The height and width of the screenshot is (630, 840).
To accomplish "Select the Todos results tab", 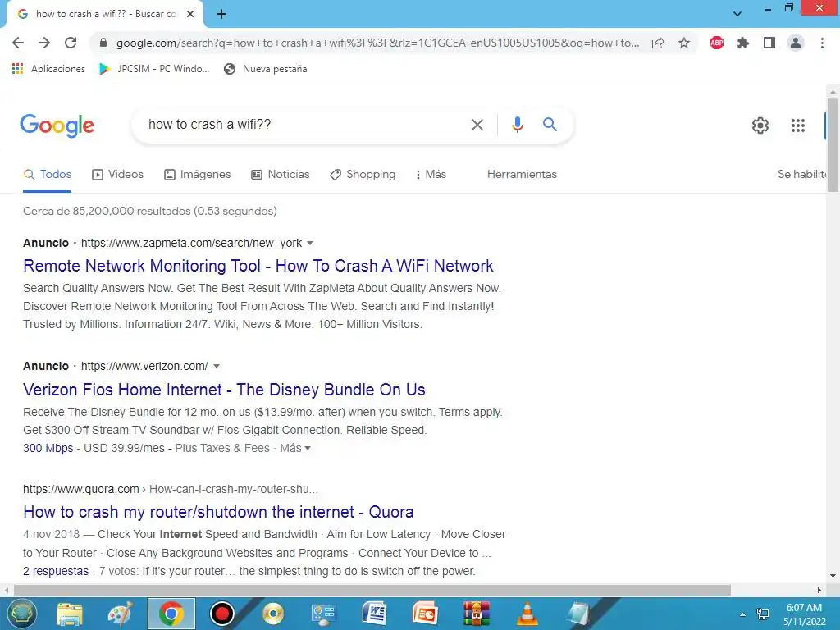I will [47, 175].
